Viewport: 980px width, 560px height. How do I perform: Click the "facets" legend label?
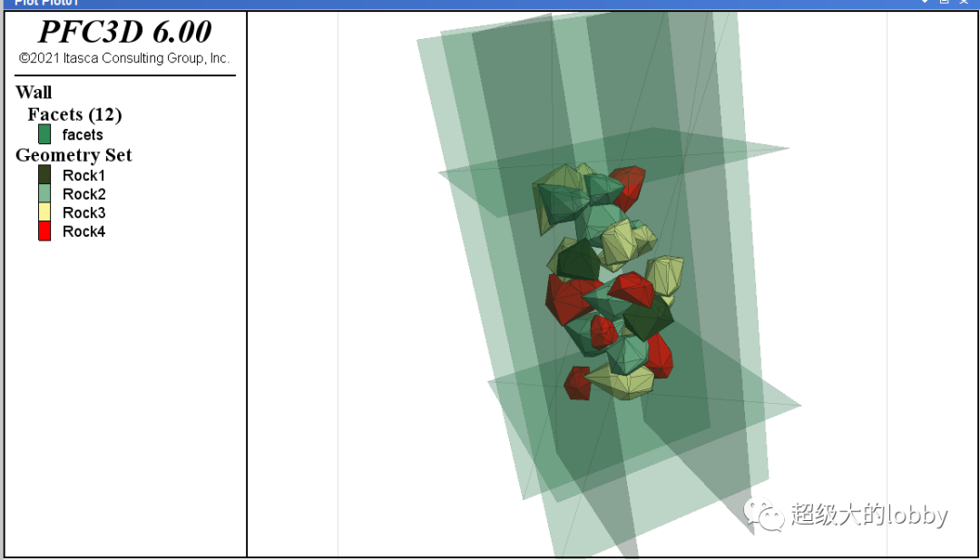coord(83,134)
